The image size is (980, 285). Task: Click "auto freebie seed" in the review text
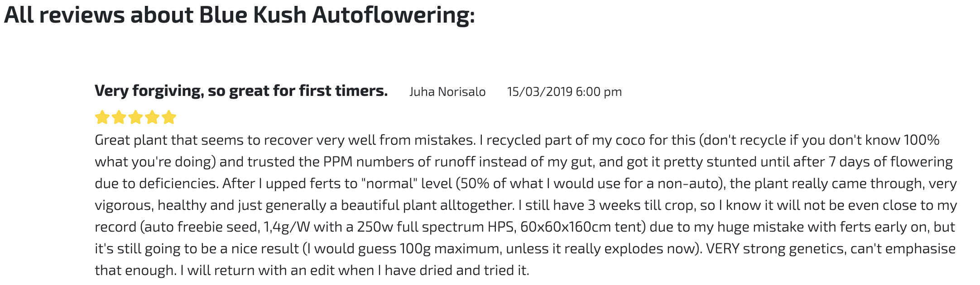coord(202,227)
